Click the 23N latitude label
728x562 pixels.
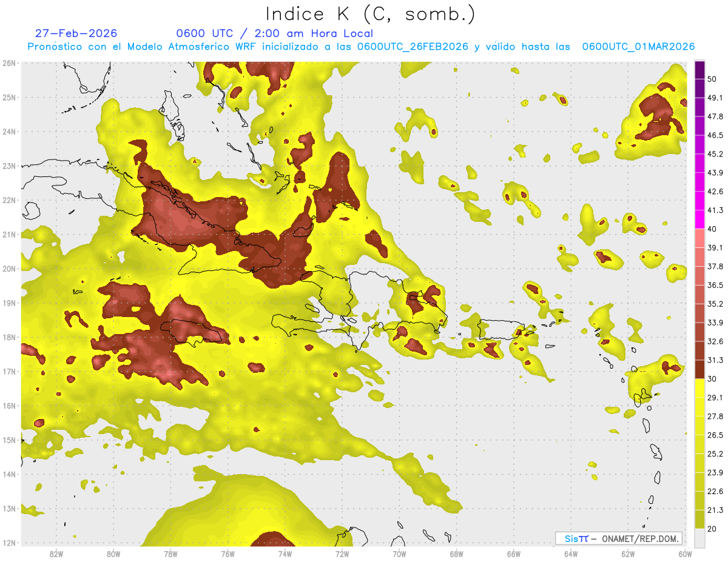tap(8, 166)
